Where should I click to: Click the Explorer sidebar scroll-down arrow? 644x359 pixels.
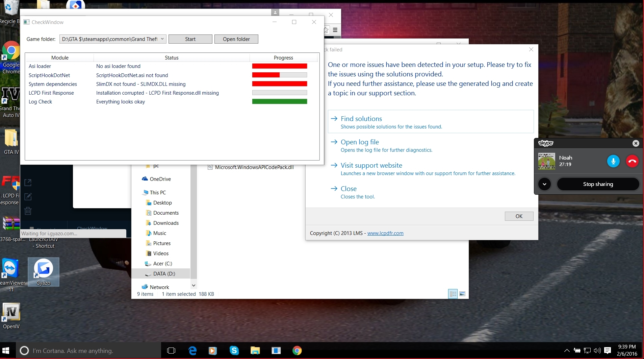coord(194,285)
